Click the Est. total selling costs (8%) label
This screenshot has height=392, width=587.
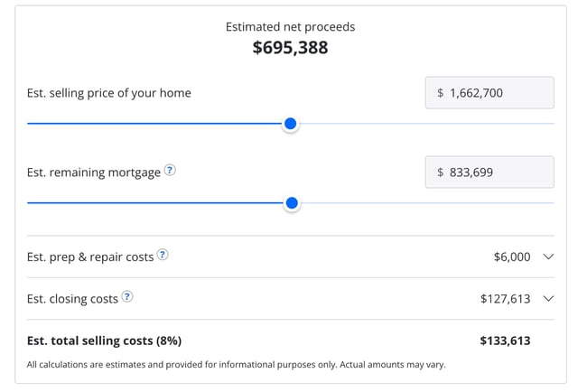point(104,341)
